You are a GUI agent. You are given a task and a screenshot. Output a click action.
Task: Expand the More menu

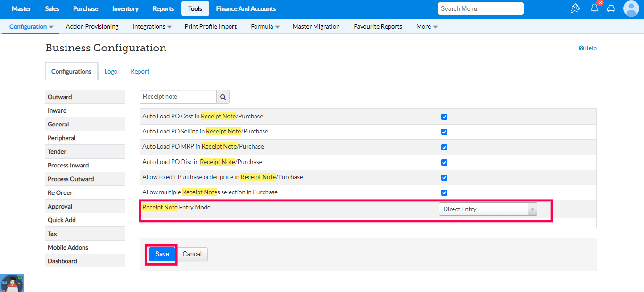427,27
